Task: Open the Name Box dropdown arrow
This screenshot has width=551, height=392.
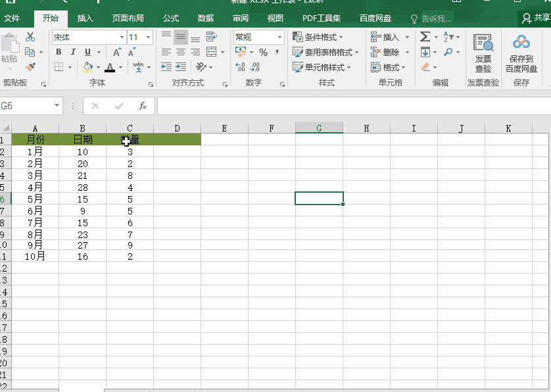Action: [57, 105]
